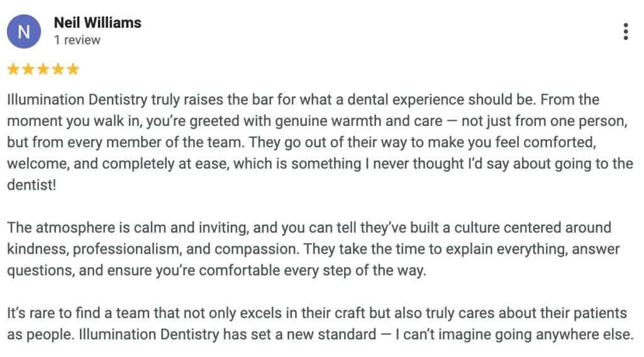Click the fourth yellow rating star

point(58,69)
